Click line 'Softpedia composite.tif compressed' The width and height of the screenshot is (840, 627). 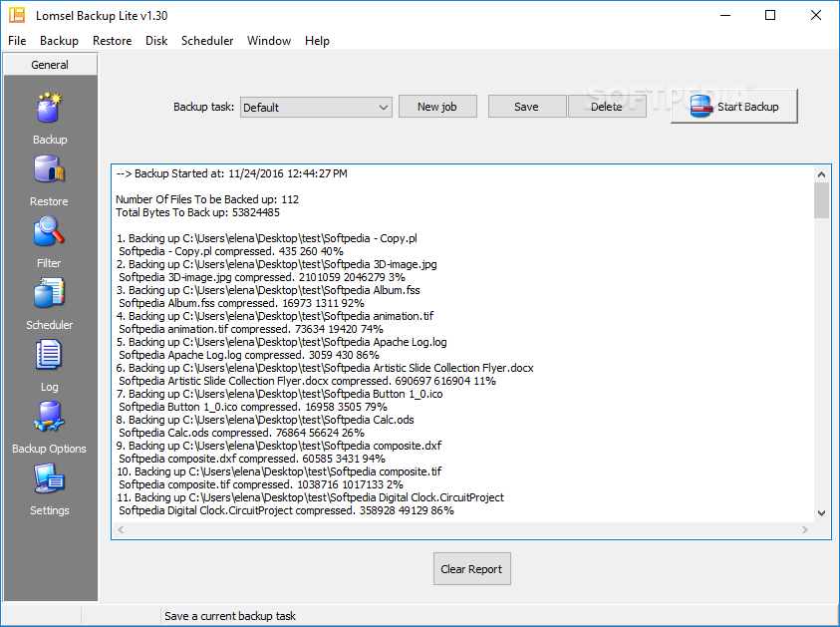261,484
